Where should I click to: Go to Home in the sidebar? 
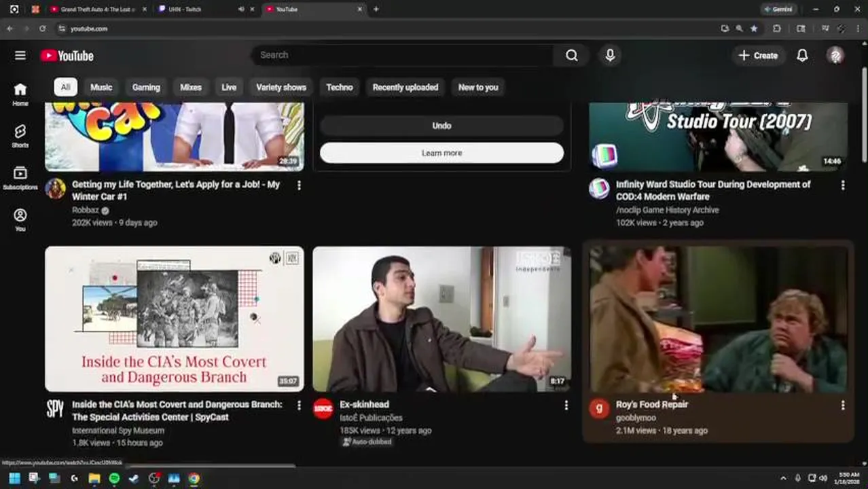click(20, 94)
